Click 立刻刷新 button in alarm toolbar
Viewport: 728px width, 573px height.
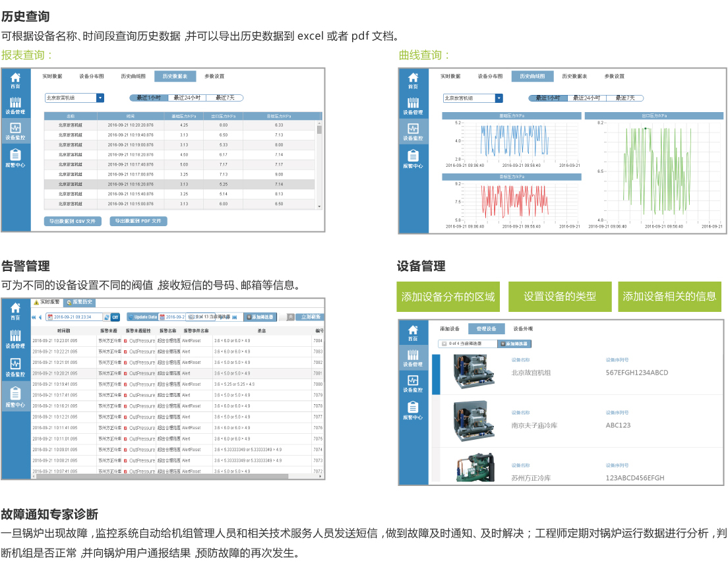310,317
